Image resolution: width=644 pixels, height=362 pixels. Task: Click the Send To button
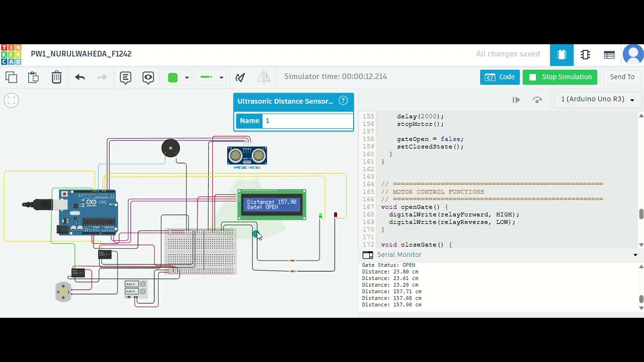pyautogui.click(x=622, y=77)
